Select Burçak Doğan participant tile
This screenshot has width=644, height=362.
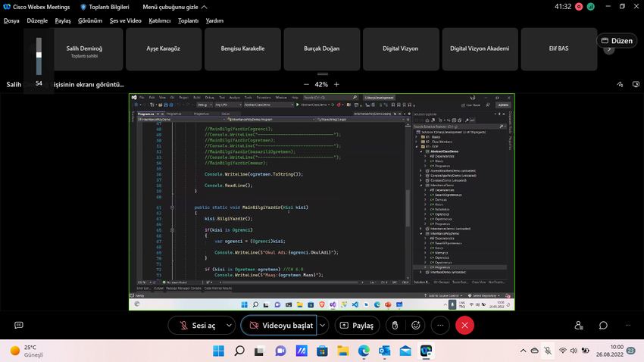click(x=321, y=49)
